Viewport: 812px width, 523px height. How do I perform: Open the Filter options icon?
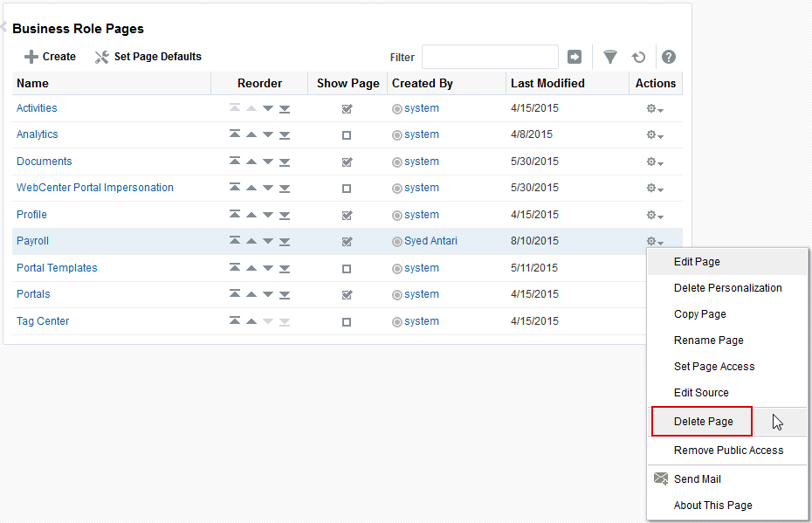[x=610, y=56]
